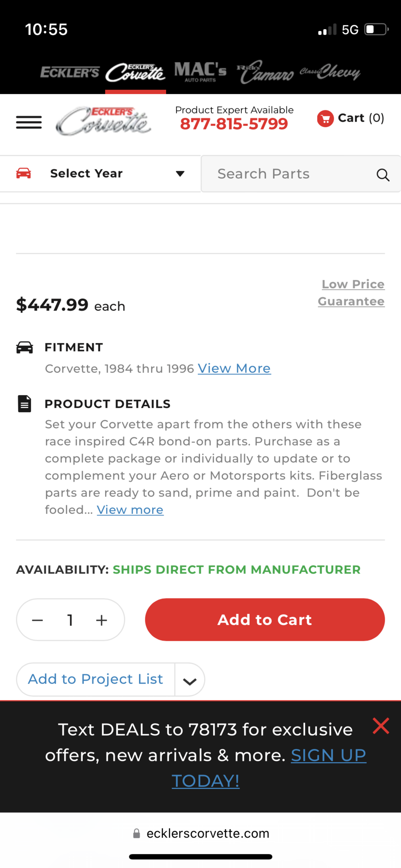
Task: Tap the search magnifier icon
Action: 383,175
